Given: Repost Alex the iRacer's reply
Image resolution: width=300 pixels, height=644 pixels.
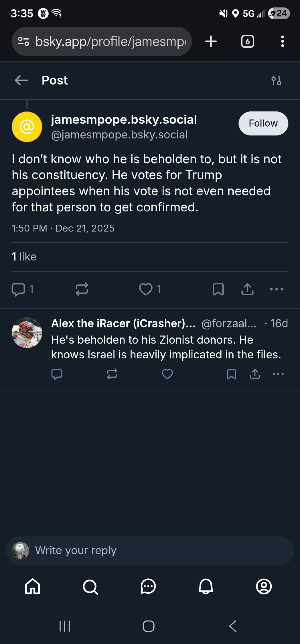Looking at the screenshot, I should pyautogui.click(x=112, y=374).
